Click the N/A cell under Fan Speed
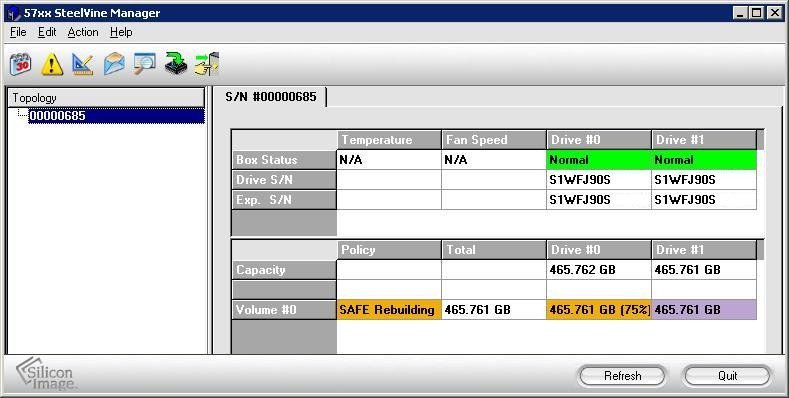Image resolution: width=789 pixels, height=398 pixels. (494, 160)
